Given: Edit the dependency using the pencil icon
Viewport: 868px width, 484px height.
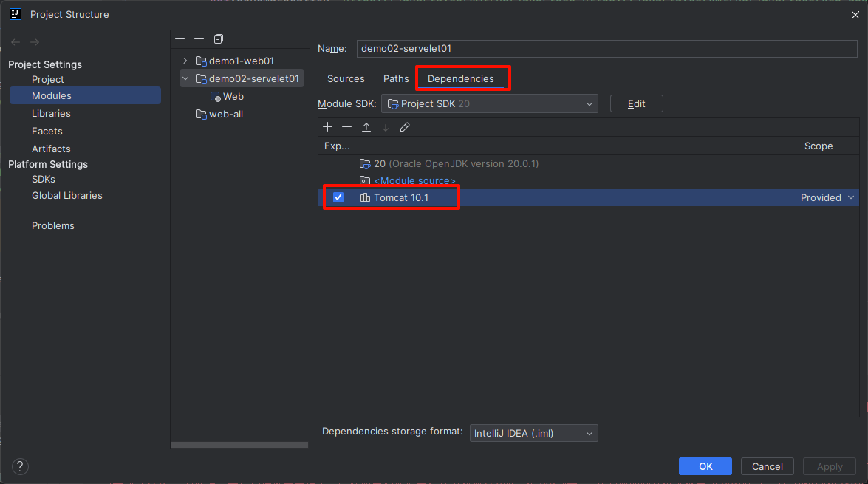Looking at the screenshot, I should point(406,127).
